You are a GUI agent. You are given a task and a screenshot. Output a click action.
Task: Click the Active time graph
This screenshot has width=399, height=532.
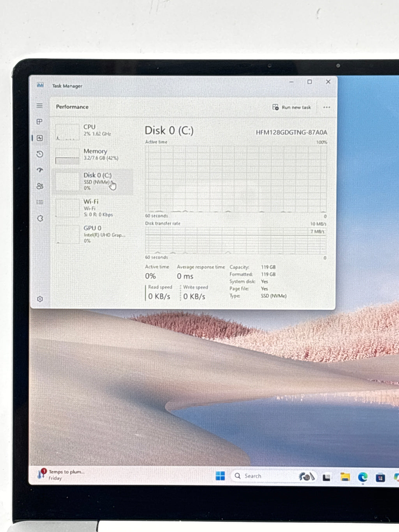tap(236, 179)
